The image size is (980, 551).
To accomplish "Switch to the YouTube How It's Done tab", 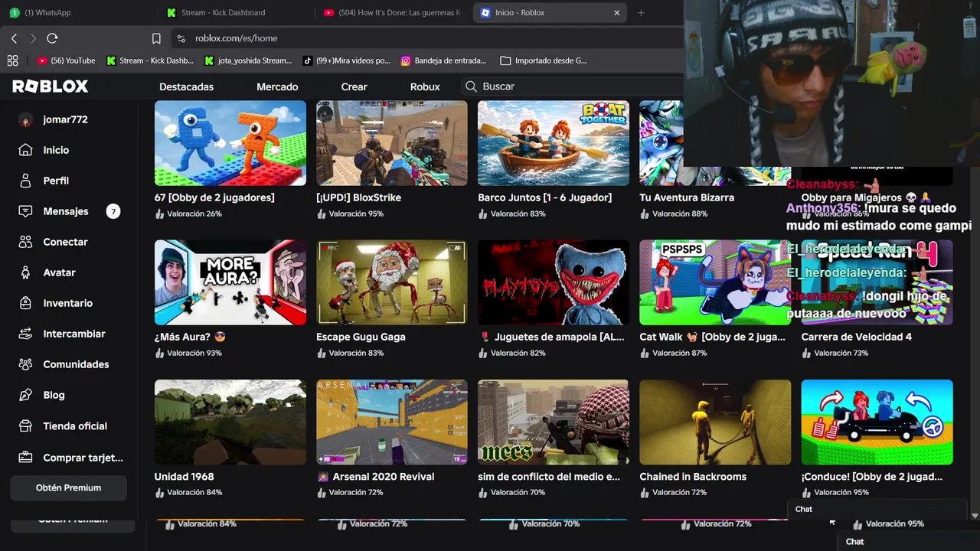I will [x=392, y=12].
